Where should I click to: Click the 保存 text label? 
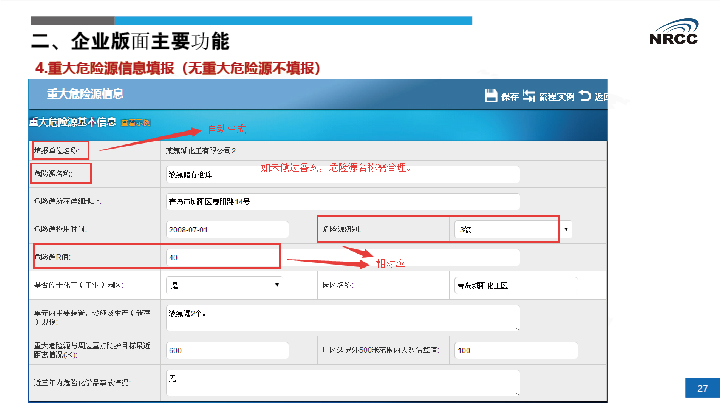pyautogui.click(x=509, y=97)
